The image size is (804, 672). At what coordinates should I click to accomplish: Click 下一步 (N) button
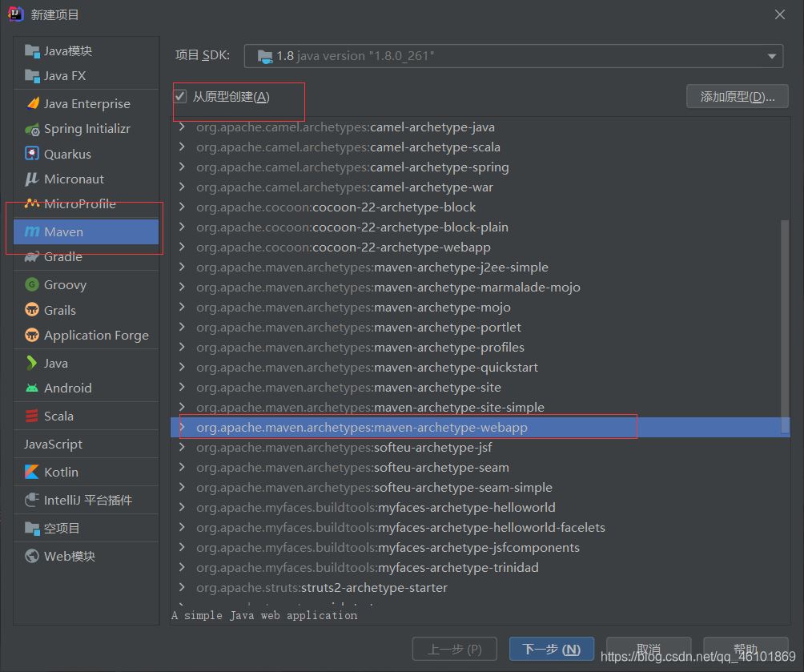point(551,649)
